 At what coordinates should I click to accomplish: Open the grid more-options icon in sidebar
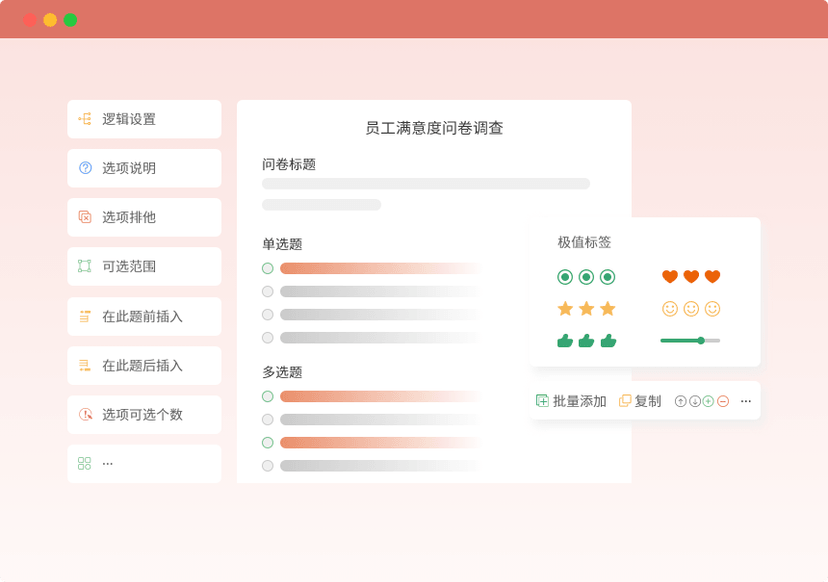84,463
